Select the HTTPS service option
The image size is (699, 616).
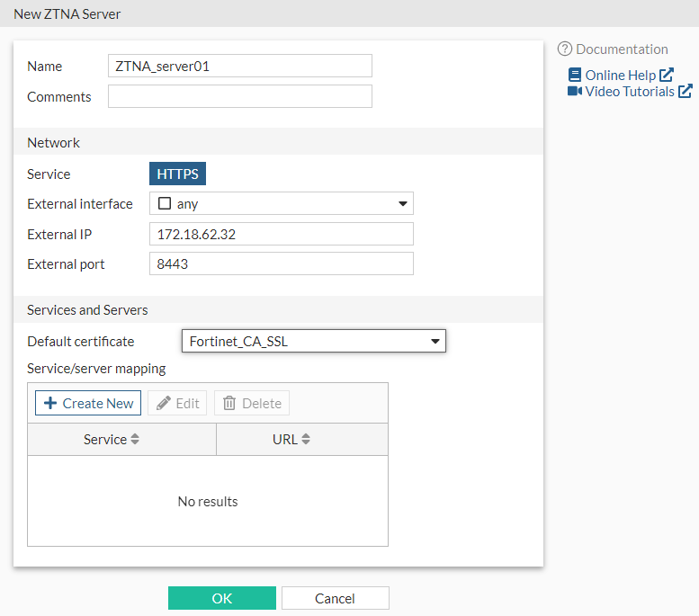click(x=177, y=174)
